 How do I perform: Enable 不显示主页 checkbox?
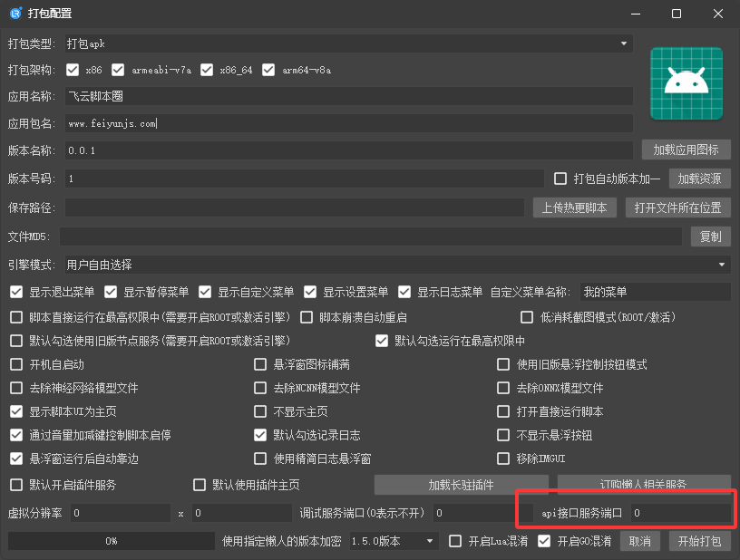coord(260,411)
